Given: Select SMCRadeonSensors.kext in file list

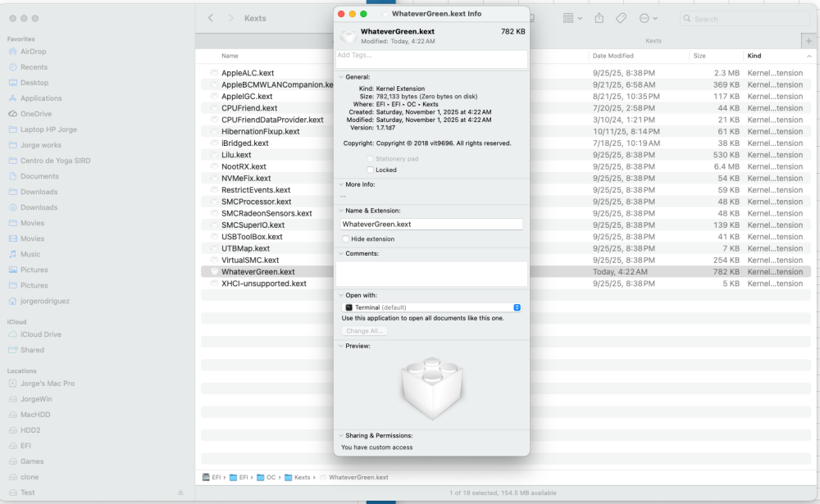Looking at the screenshot, I should pos(266,213).
